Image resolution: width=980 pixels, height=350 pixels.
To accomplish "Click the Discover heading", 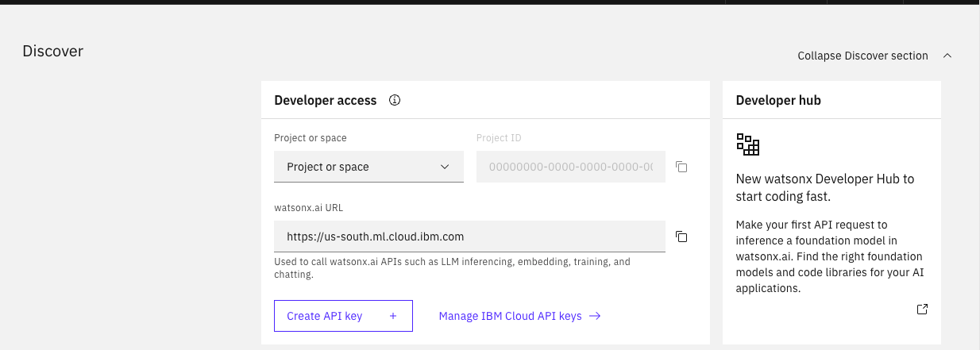I will 53,52.
